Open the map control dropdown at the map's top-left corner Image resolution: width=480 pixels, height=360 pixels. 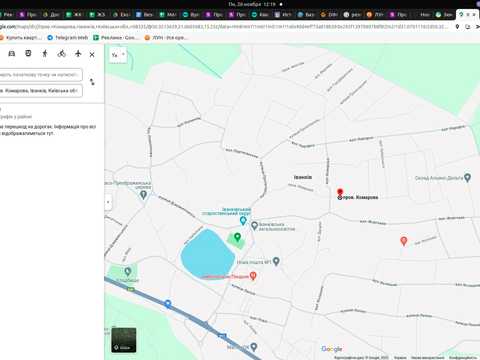point(118,55)
